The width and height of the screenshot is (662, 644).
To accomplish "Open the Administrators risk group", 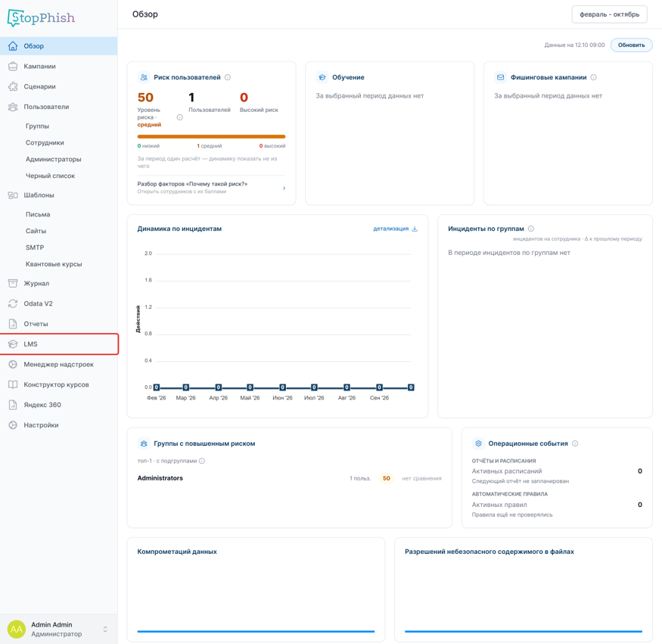I will click(x=160, y=478).
